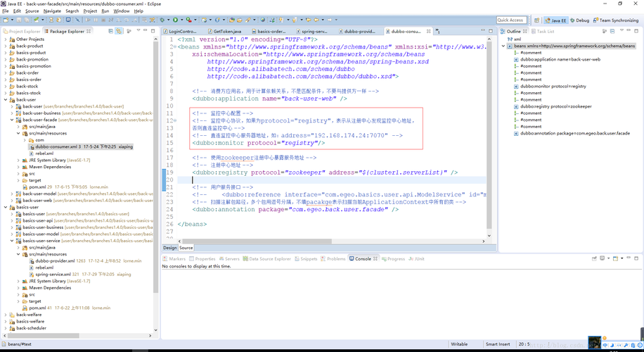Viewport: 644px width, 352px height.
Task: Click Display Selected Console icon
Action: (602, 258)
